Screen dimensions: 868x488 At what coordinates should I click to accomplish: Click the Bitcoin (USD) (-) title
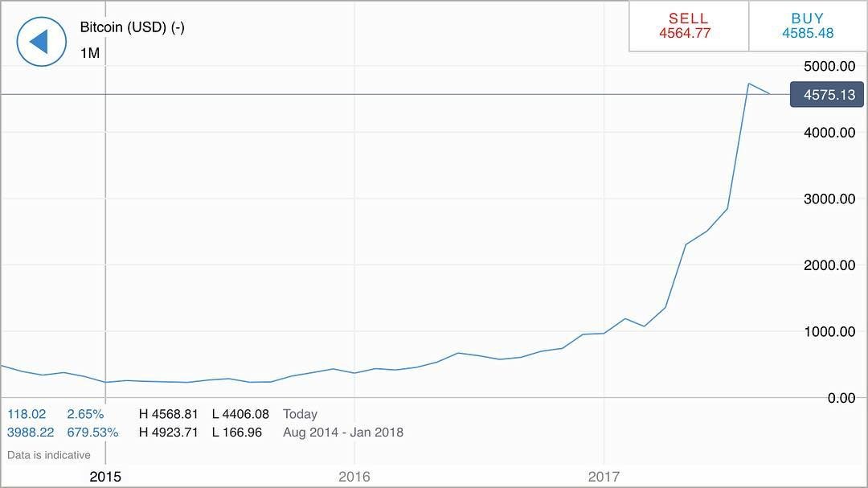[133, 27]
